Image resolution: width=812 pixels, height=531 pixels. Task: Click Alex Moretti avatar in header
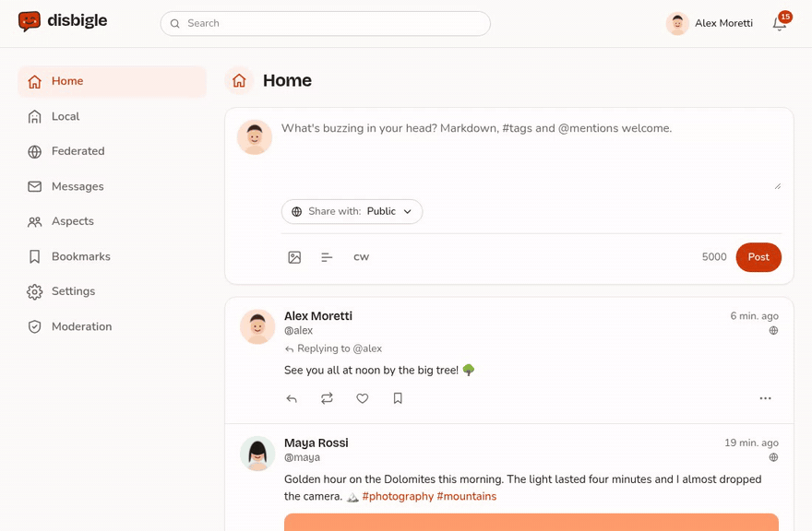(677, 23)
